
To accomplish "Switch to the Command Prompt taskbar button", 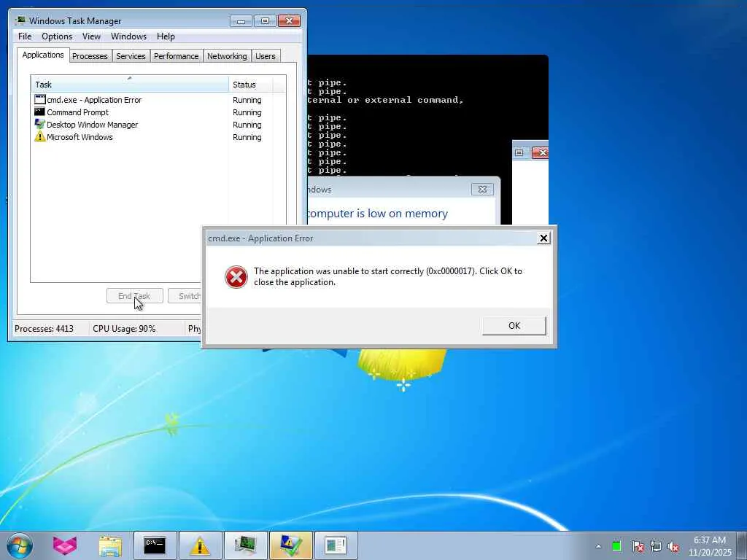I will (x=155, y=545).
